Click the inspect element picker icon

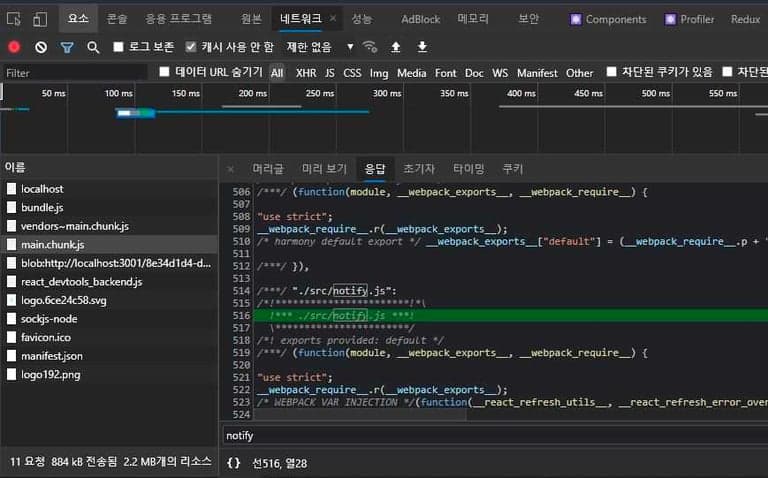[x=14, y=19]
